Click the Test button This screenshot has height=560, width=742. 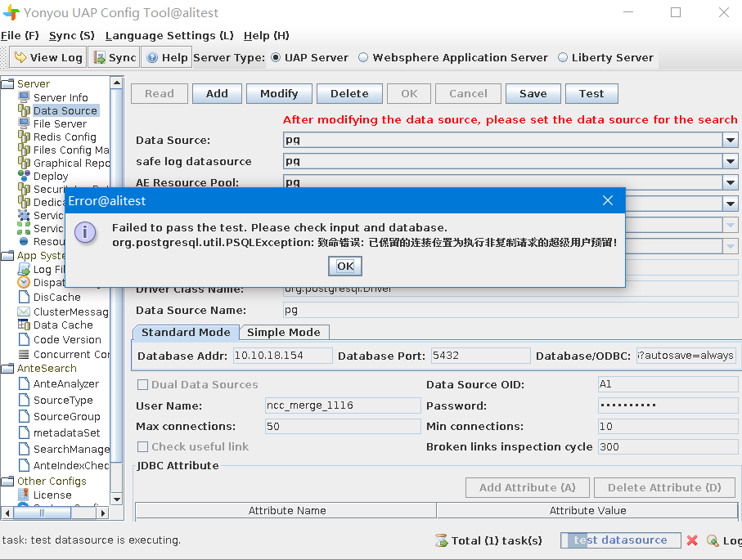coord(591,94)
